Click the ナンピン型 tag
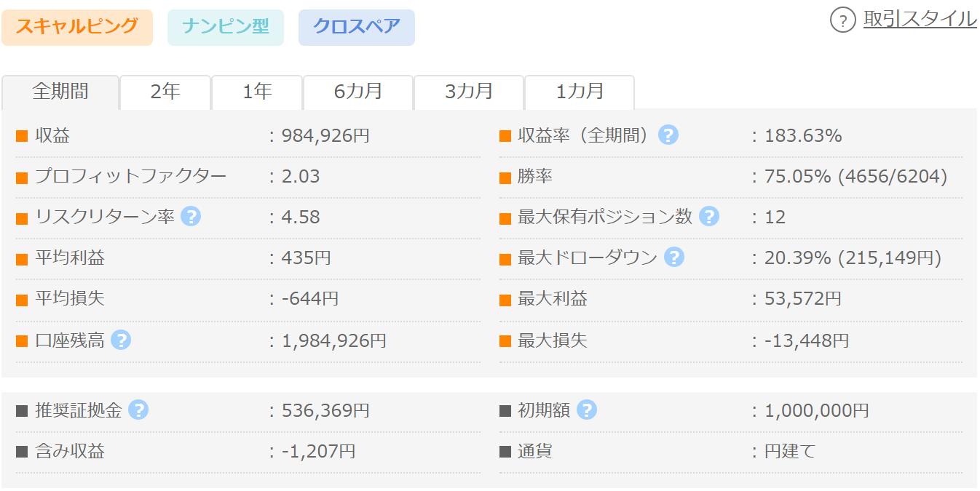The width and height of the screenshot is (980, 491). tap(226, 28)
